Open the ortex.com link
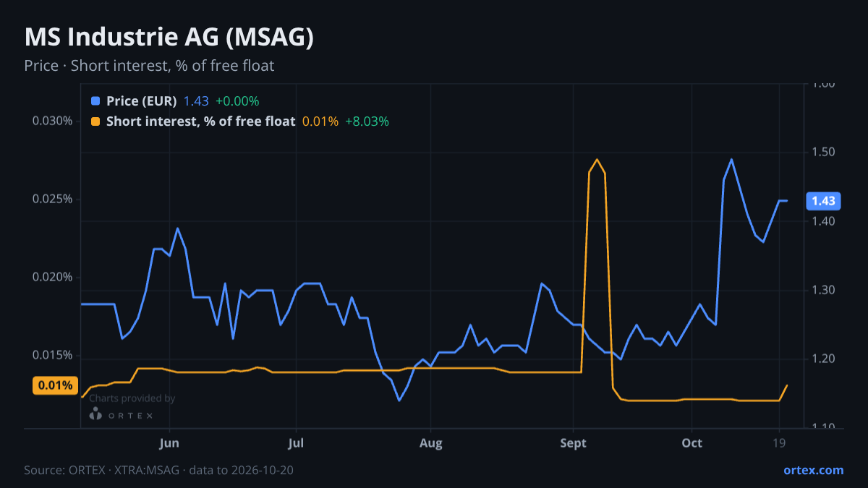This screenshot has width=868, height=488. click(813, 470)
